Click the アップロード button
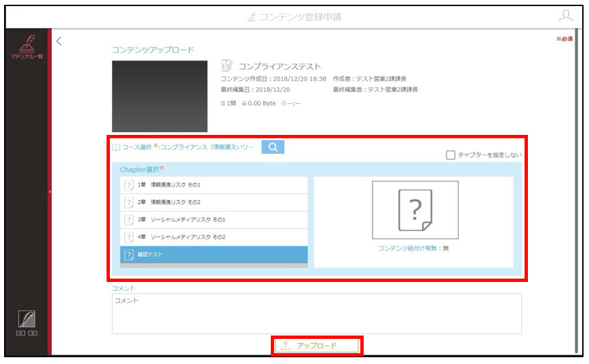 (x=317, y=346)
